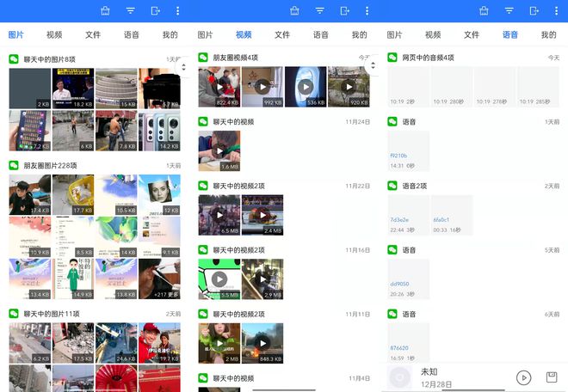Tap WeChat icon beside 语音2项
The height and width of the screenshot is (392, 568).
tap(392, 186)
